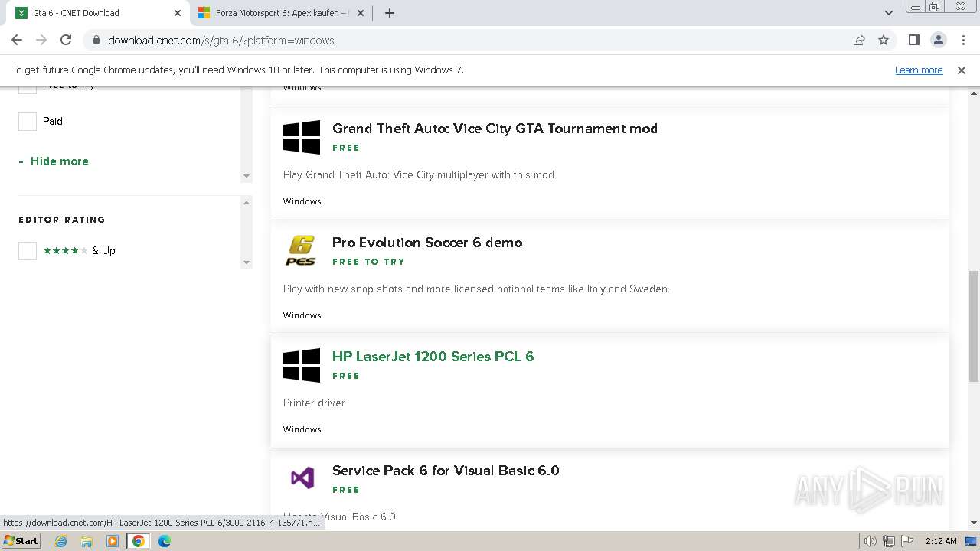Bookmark this page with the star icon
The height and width of the screenshot is (551, 980).
coord(884,41)
